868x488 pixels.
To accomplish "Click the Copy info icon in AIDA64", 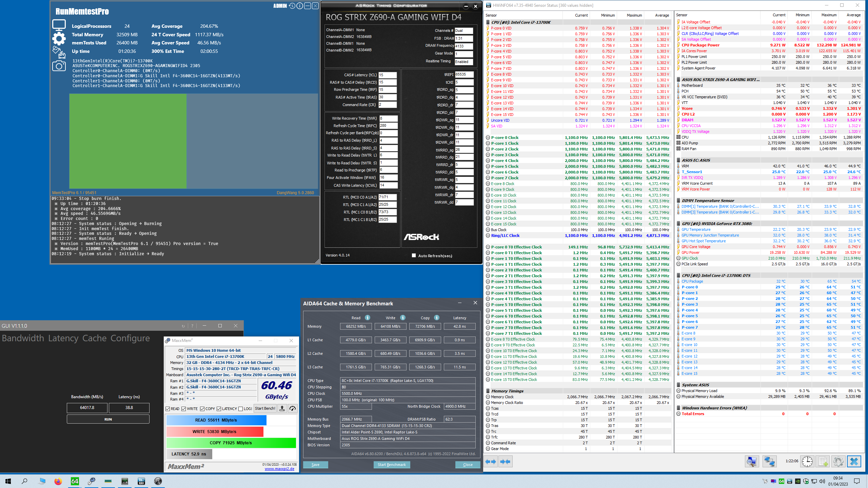I will [437, 318].
